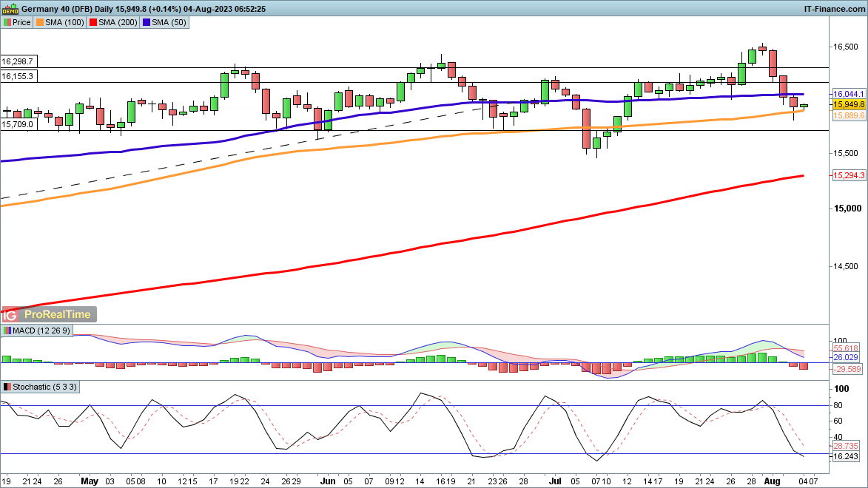Click the Aug label on time axis
868x488 pixels.
(773, 481)
